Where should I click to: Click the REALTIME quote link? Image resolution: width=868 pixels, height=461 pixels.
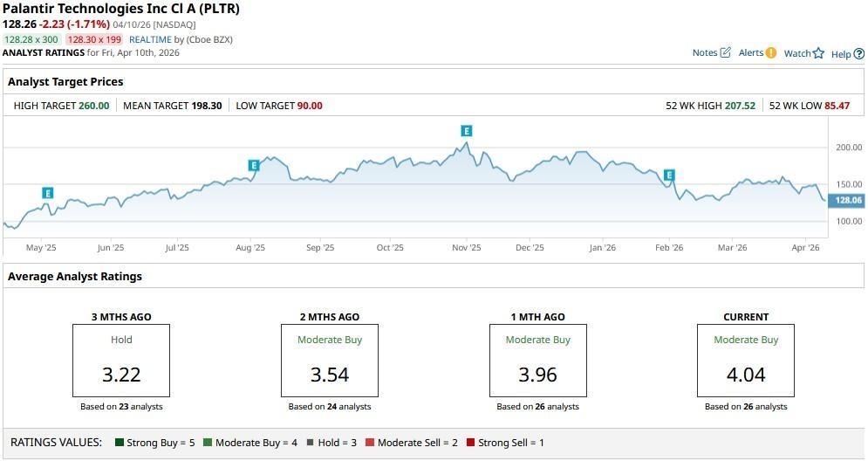click(150, 39)
